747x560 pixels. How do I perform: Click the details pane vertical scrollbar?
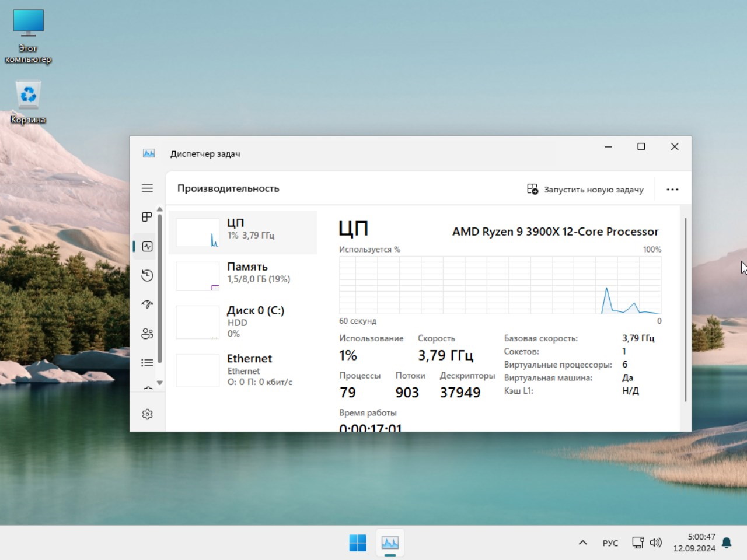(x=685, y=310)
